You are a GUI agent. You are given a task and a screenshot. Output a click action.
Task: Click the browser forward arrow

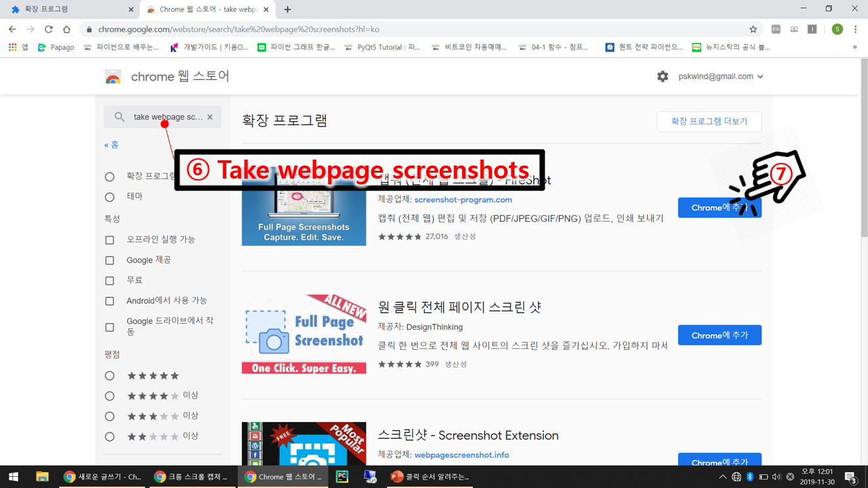pos(30,29)
